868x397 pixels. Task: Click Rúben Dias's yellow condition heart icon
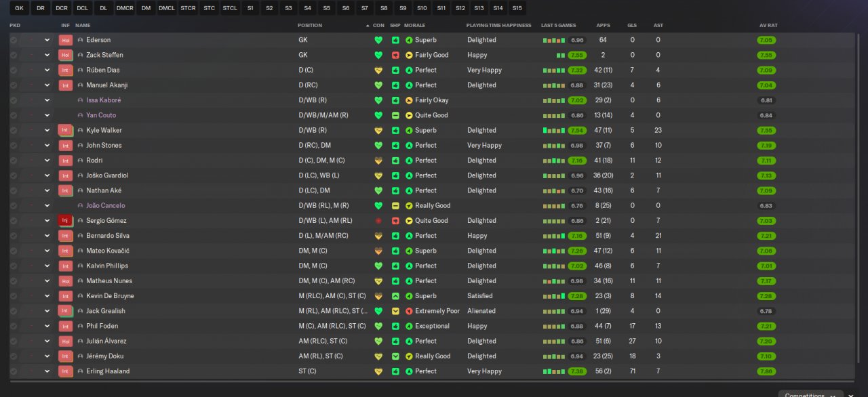[378, 70]
